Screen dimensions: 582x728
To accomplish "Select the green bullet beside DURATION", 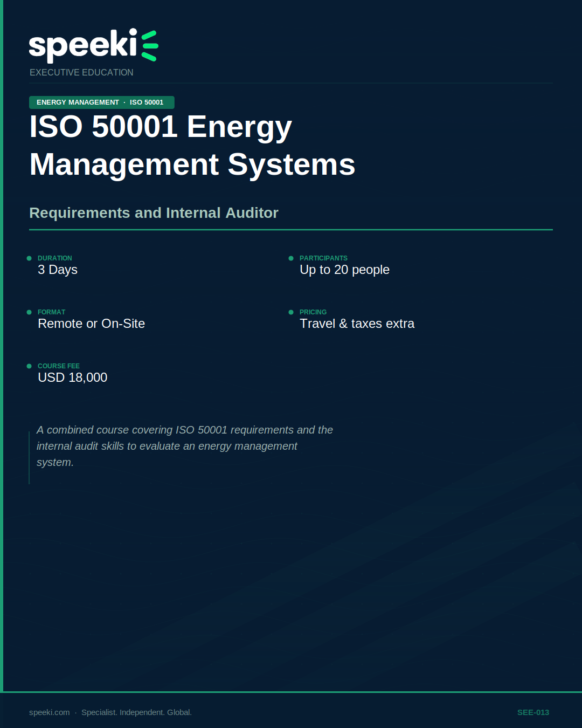I will pyautogui.click(x=29, y=258).
